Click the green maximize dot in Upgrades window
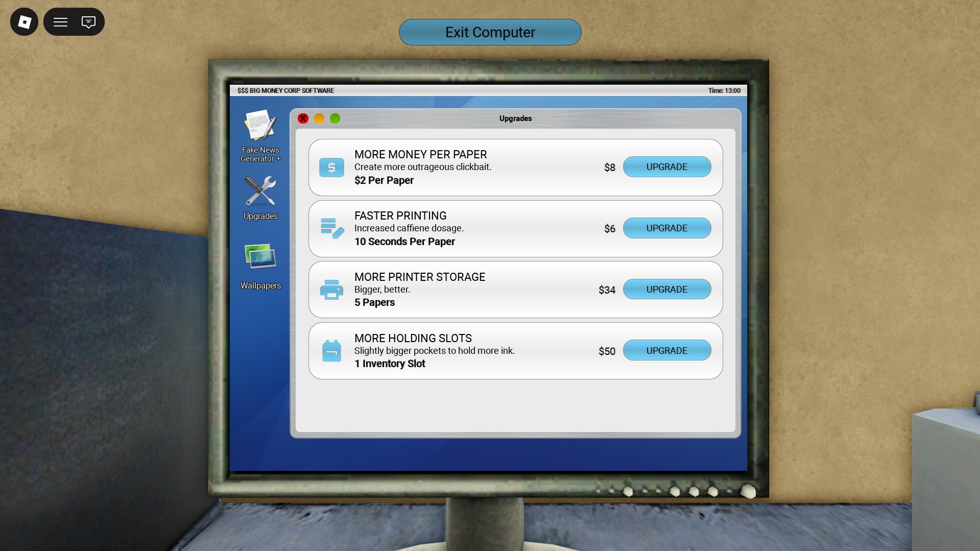980x551 pixels. [x=335, y=118]
